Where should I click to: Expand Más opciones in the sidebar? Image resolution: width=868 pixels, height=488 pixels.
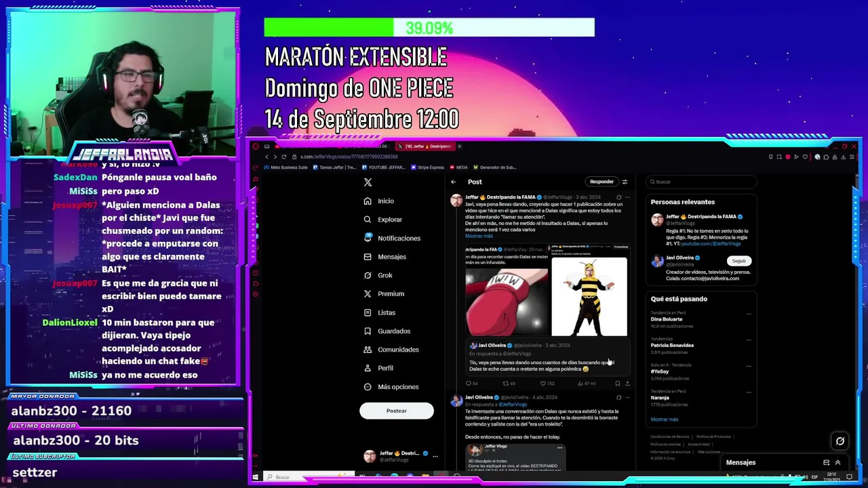(391, 386)
